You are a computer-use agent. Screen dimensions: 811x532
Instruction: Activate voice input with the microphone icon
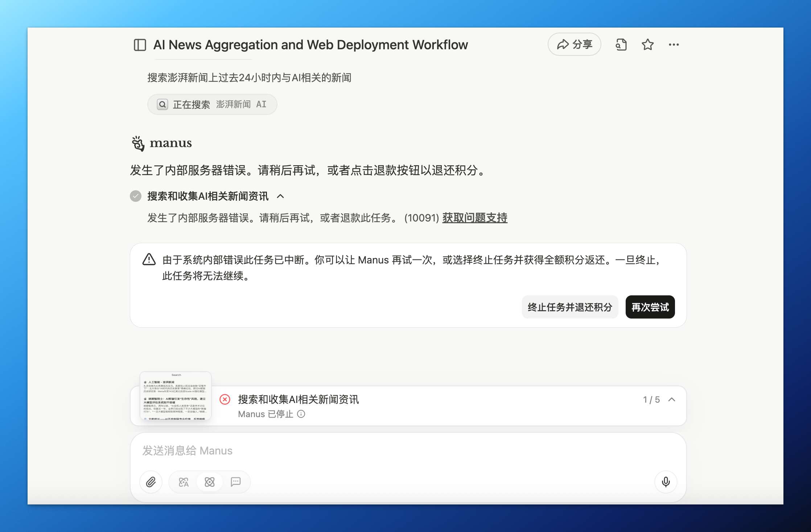(x=666, y=482)
